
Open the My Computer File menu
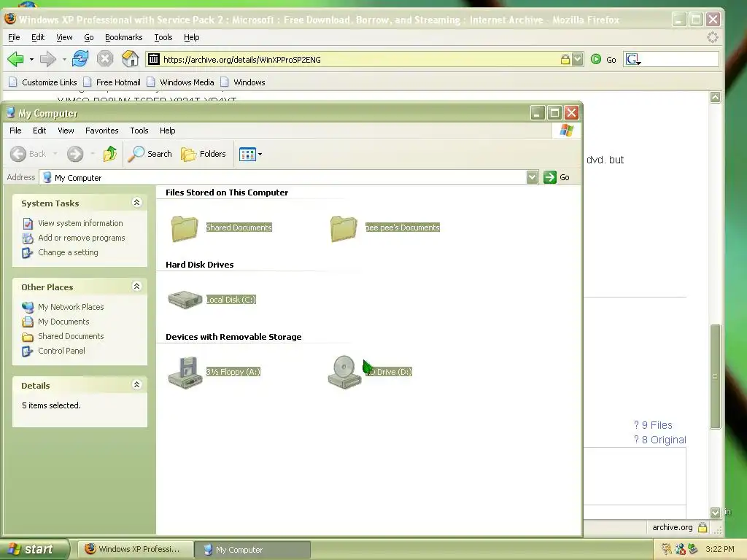point(15,131)
